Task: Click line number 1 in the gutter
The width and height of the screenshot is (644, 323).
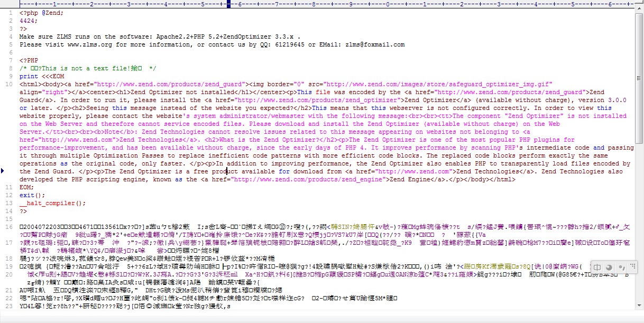Action: pos(11,13)
